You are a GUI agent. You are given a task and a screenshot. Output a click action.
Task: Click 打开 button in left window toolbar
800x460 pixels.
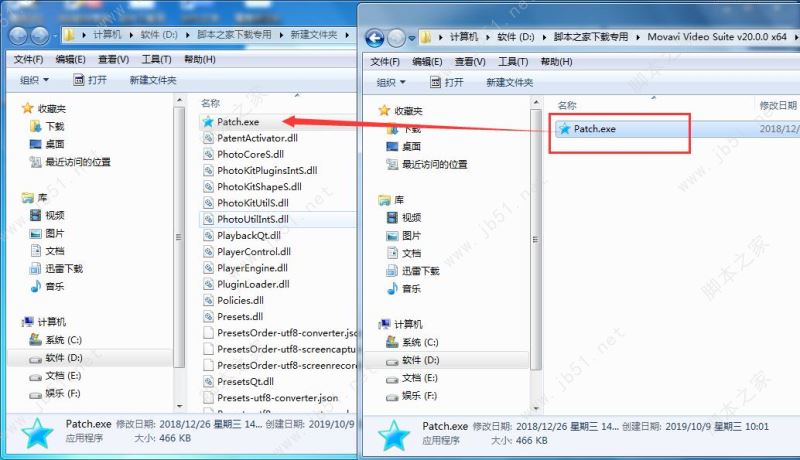[x=90, y=80]
